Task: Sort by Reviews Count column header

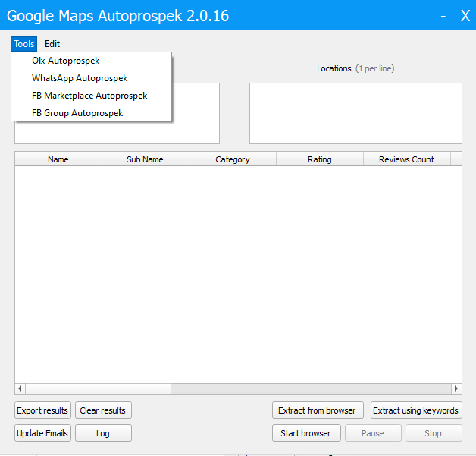Action: 407,159
